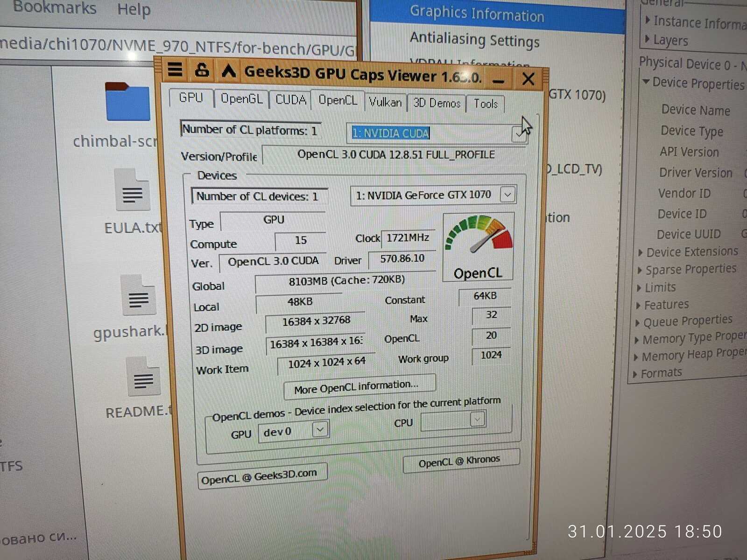
Task: Open the Help menu in file manager
Action: 134,9
